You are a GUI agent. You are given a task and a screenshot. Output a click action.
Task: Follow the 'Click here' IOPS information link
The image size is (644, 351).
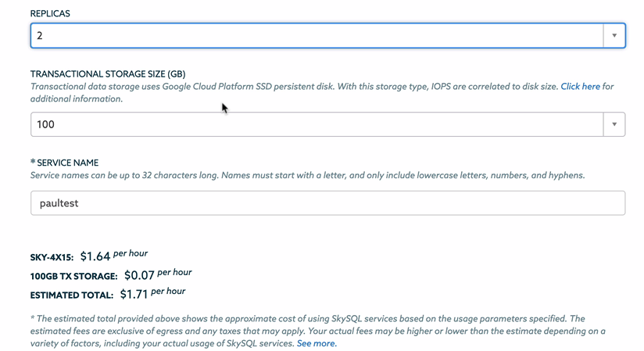click(580, 87)
